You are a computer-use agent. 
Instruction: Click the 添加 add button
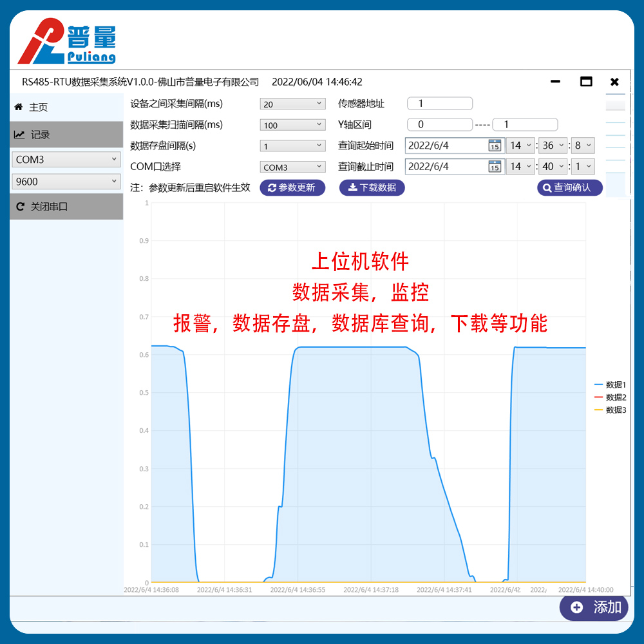click(594, 607)
